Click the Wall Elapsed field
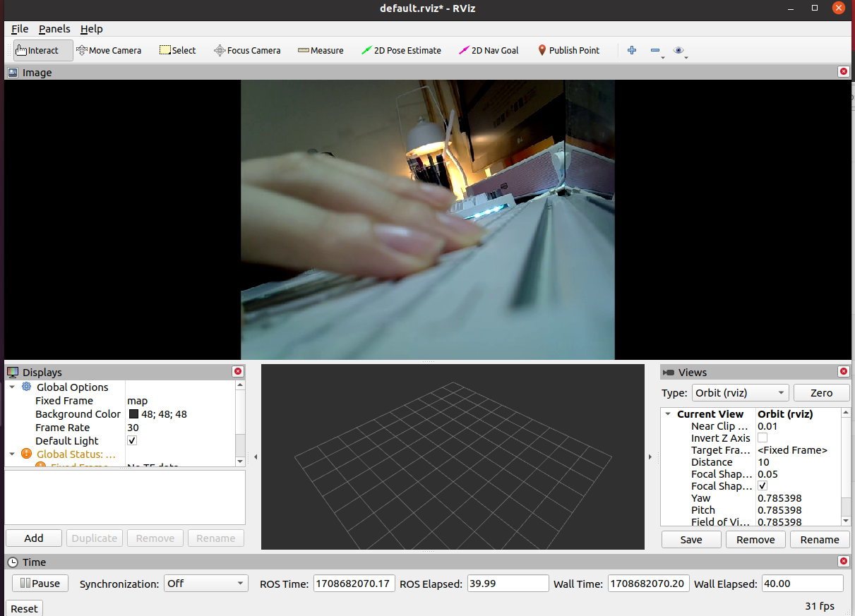 tap(803, 584)
